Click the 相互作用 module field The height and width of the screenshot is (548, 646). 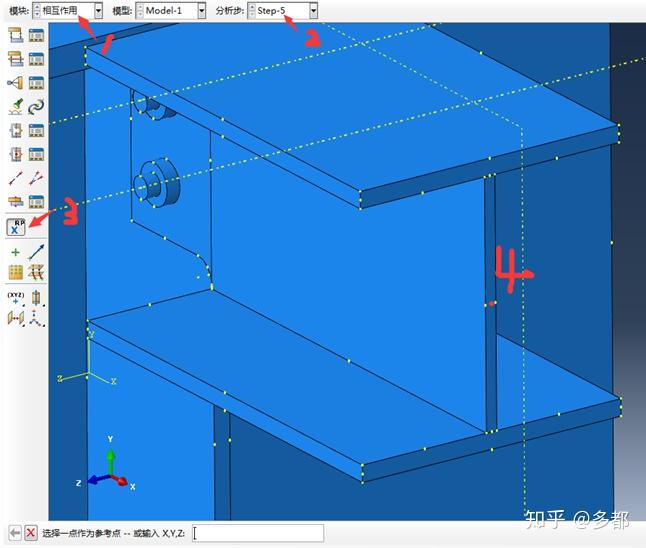pos(68,11)
